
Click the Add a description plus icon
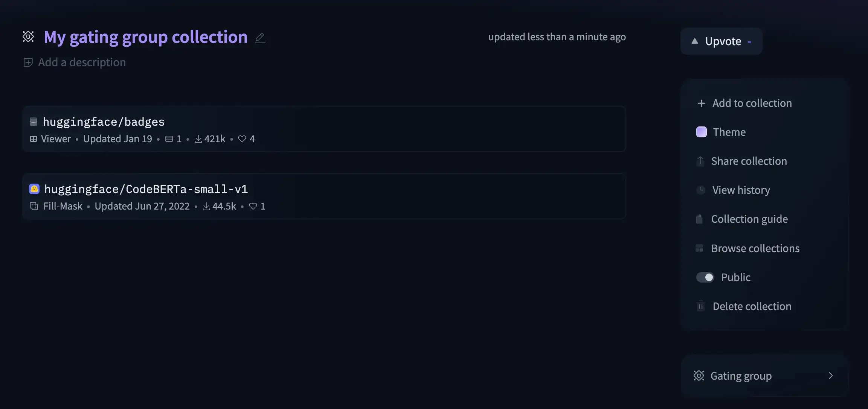click(x=28, y=62)
